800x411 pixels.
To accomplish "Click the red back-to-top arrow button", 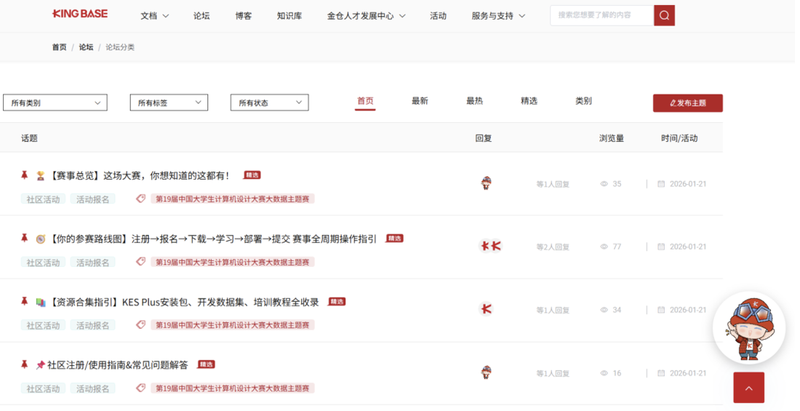I will click(748, 387).
